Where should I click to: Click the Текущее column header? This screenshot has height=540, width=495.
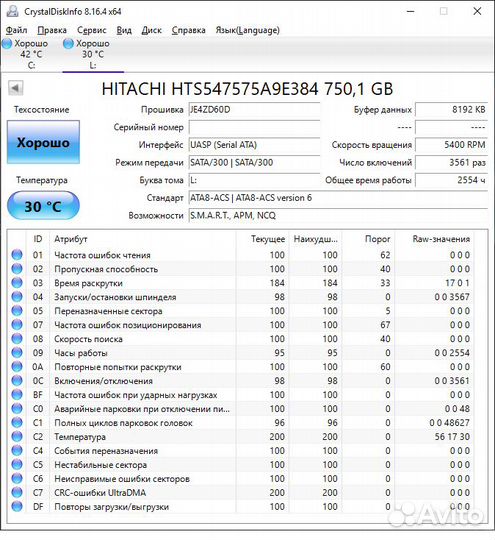[262, 239]
